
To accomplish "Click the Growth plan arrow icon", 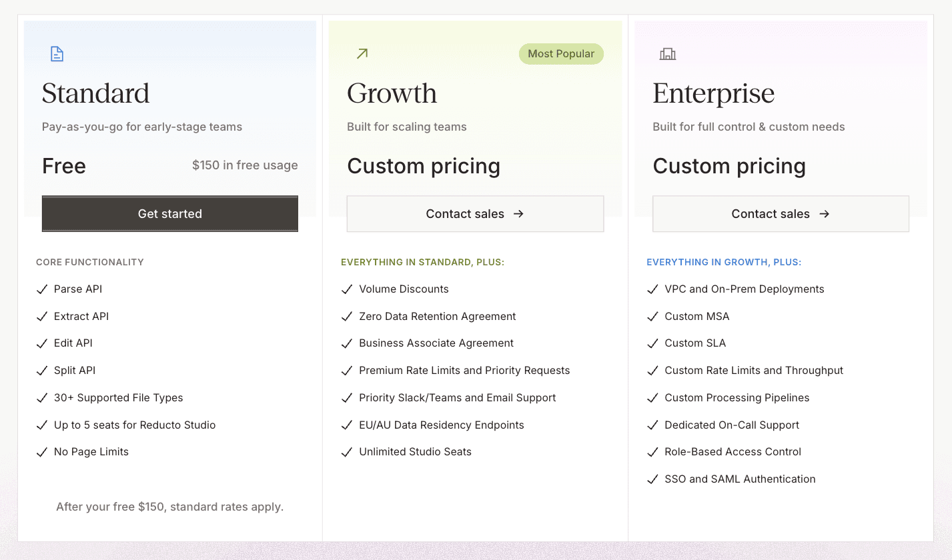I will (x=362, y=54).
